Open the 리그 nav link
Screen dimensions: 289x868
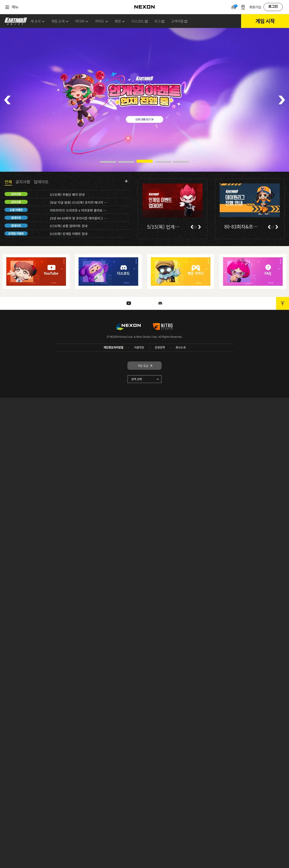pos(160,21)
